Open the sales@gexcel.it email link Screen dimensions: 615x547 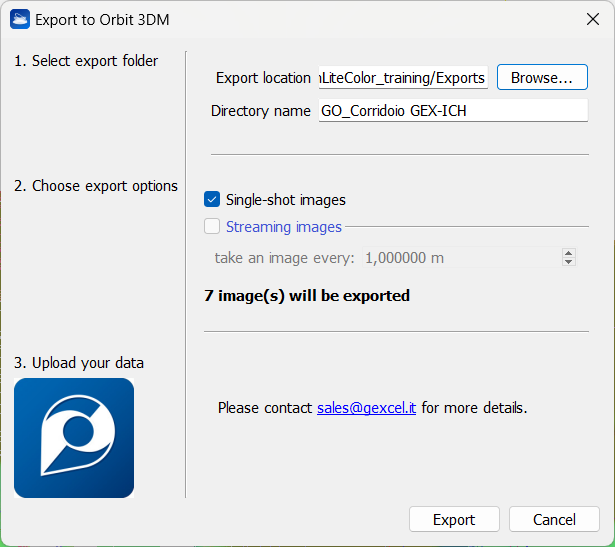tap(367, 408)
